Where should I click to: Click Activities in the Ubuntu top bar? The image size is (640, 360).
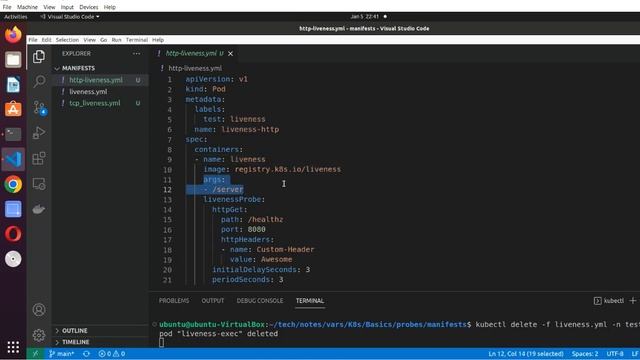[x=16, y=17]
